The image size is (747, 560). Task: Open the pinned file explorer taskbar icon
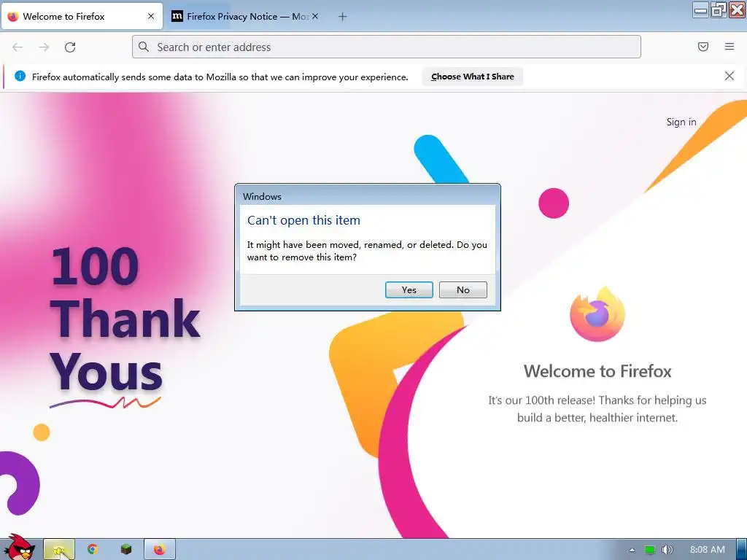[x=59, y=550]
